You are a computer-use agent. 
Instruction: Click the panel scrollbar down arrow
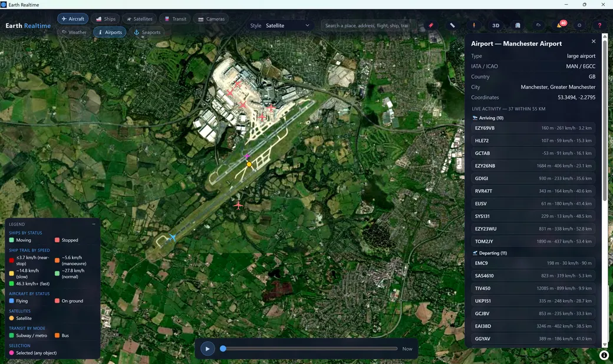(x=605, y=345)
